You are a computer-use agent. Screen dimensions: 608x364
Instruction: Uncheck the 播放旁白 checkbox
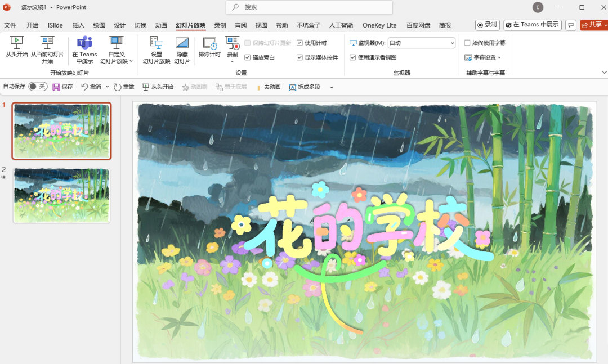point(247,57)
